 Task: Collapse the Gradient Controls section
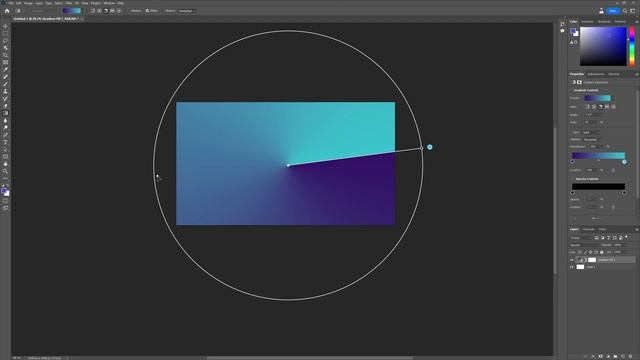[572, 90]
